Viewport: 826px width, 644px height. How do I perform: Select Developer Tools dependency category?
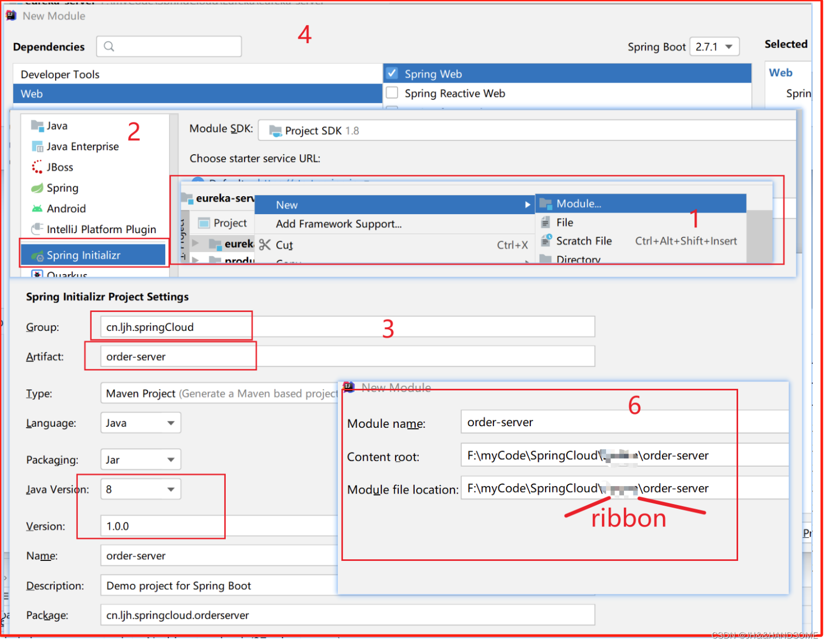pos(197,74)
